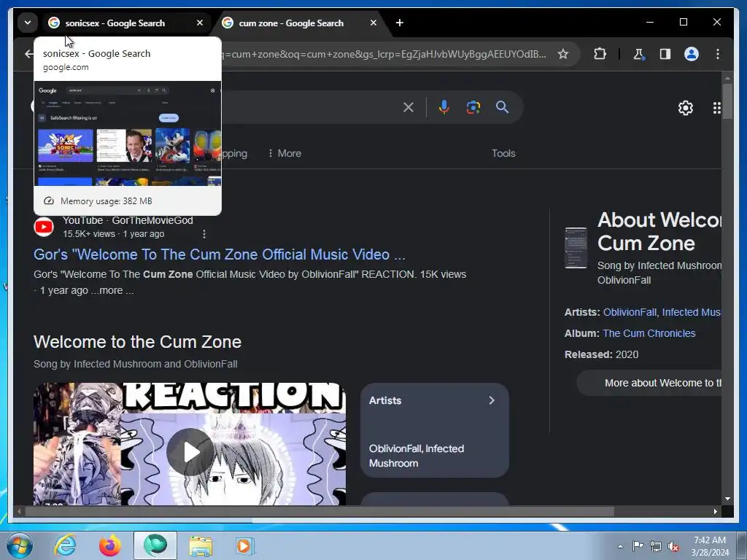
Task: Show hidden system tray icons
Action: tap(620, 546)
